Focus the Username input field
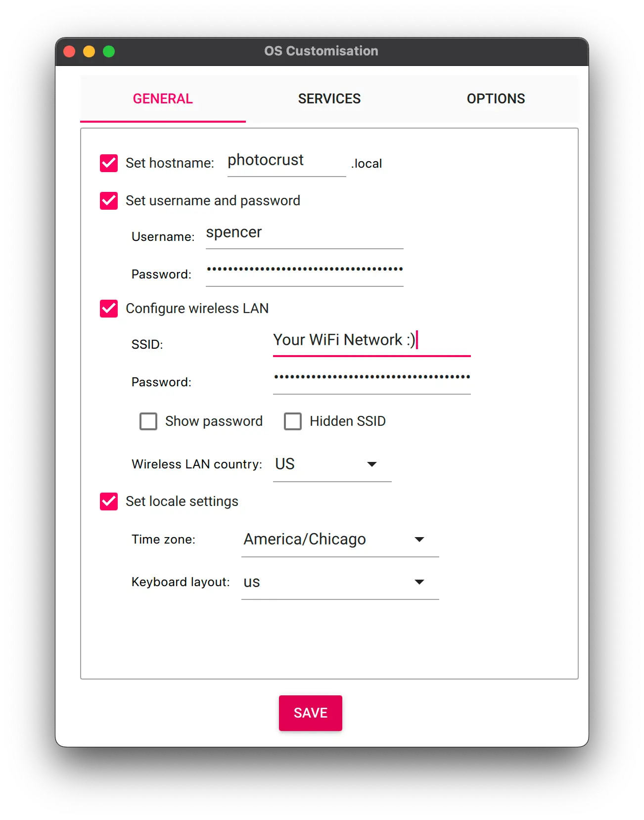The height and width of the screenshot is (820, 644). coord(304,233)
